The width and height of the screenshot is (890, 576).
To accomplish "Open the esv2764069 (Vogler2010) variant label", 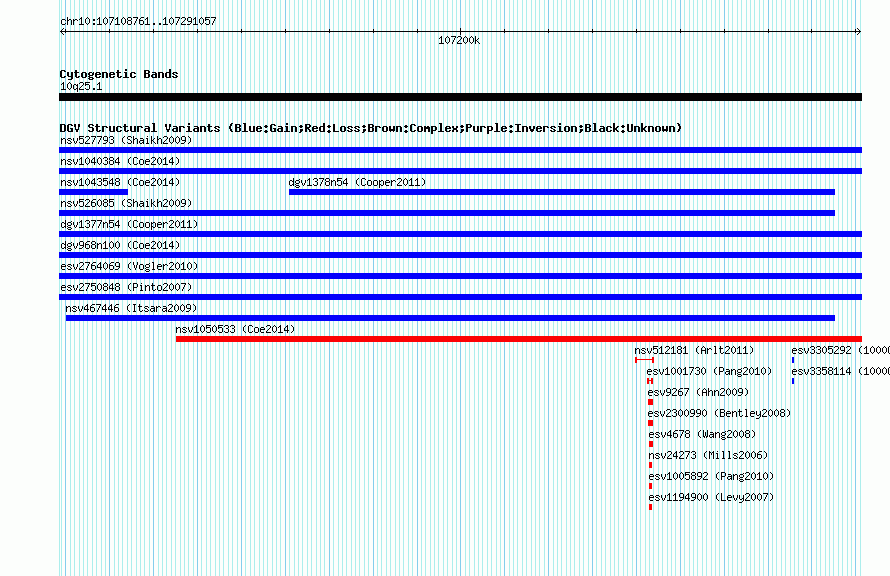I will pos(129,266).
